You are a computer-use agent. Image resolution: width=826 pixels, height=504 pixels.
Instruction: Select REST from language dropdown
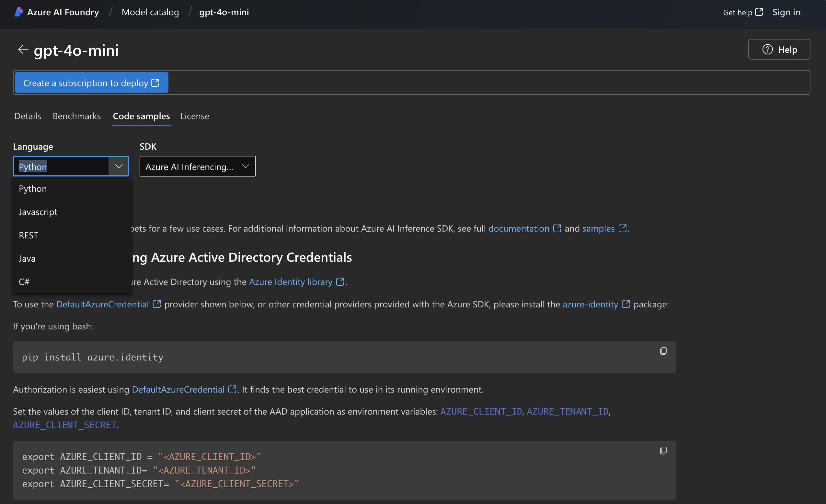[28, 234]
